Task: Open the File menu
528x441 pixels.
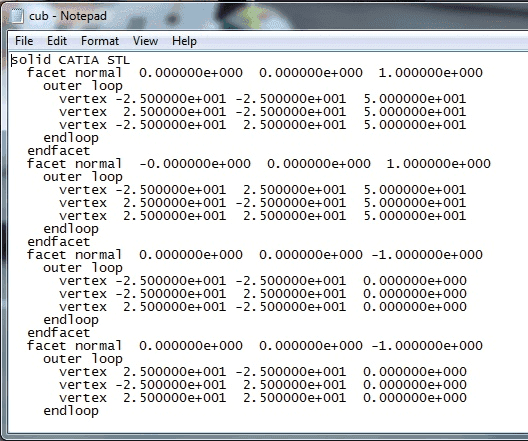Action: (24, 41)
